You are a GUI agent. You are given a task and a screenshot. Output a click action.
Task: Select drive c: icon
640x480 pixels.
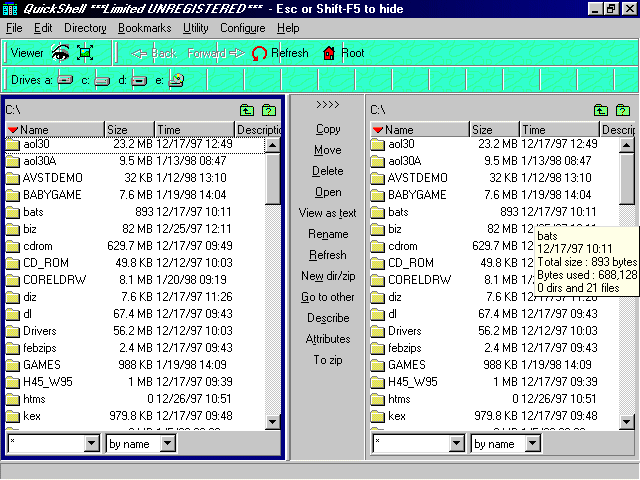(102, 81)
